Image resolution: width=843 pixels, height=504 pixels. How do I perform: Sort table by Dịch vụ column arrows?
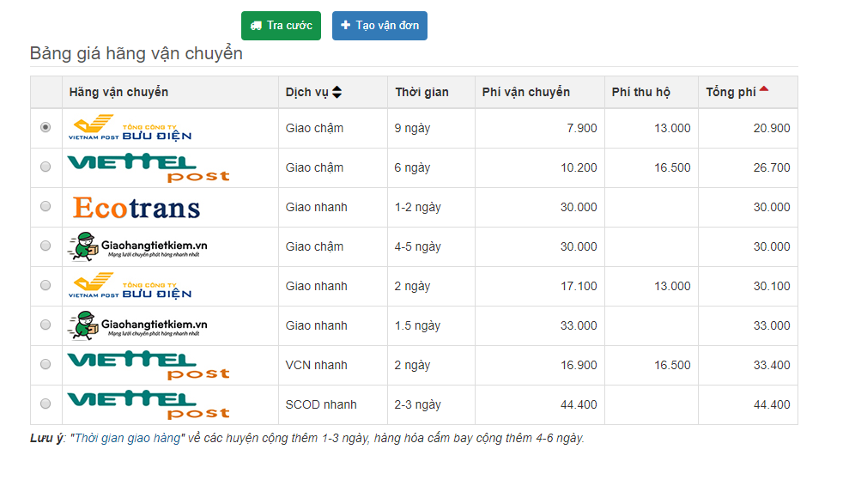(x=337, y=92)
